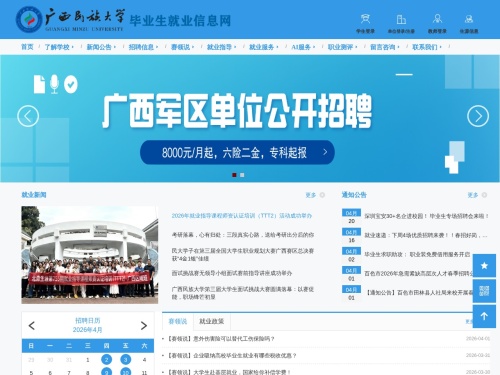
Task: Click 更多 link in 通知公告 section
Action: click(473, 195)
